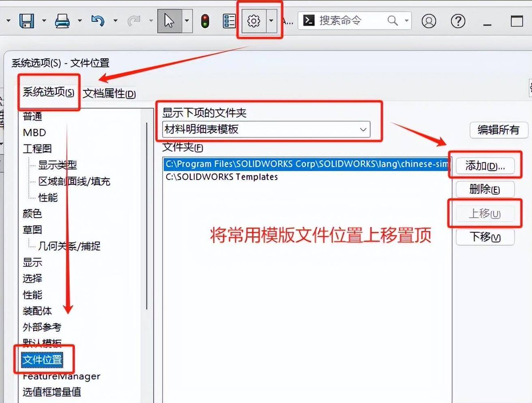
Task: Click the 上移(U) button
Action: point(485,214)
